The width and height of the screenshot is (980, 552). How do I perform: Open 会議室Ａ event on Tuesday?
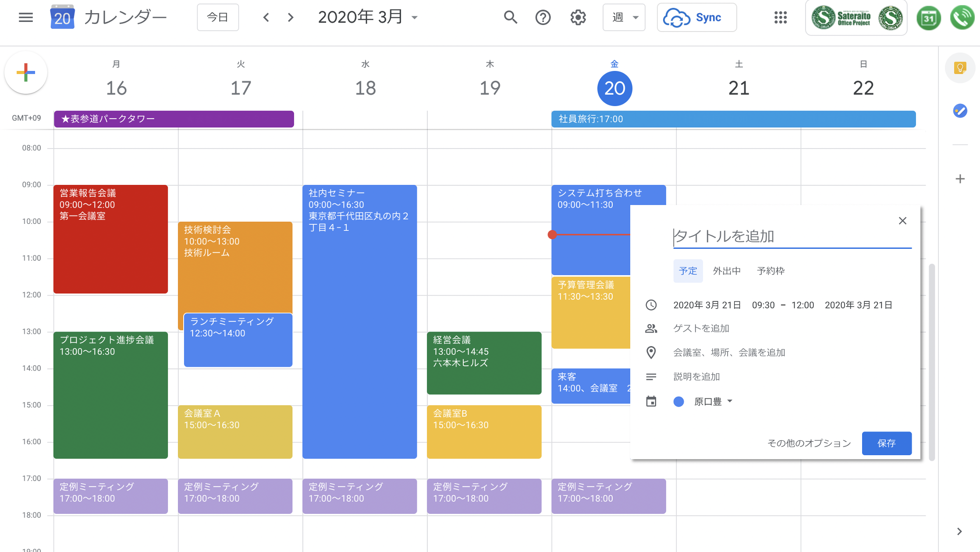point(235,432)
